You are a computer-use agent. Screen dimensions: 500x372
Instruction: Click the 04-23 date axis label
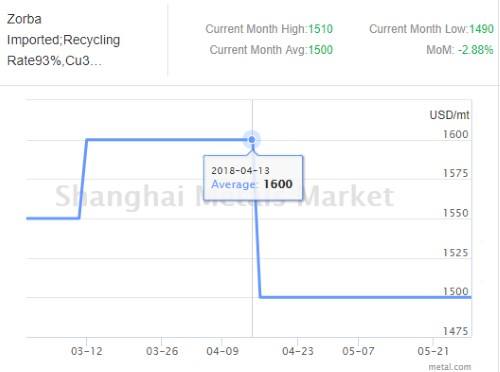click(x=298, y=351)
